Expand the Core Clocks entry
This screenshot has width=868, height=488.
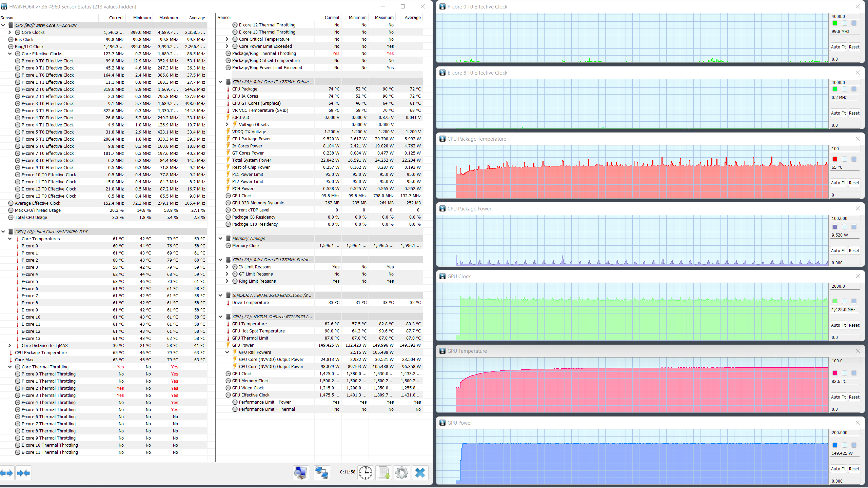point(10,32)
